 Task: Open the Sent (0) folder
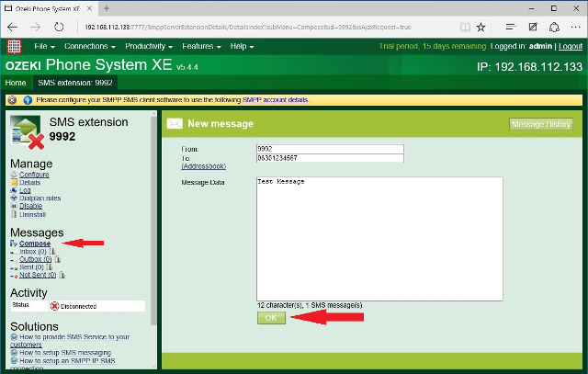coord(31,267)
